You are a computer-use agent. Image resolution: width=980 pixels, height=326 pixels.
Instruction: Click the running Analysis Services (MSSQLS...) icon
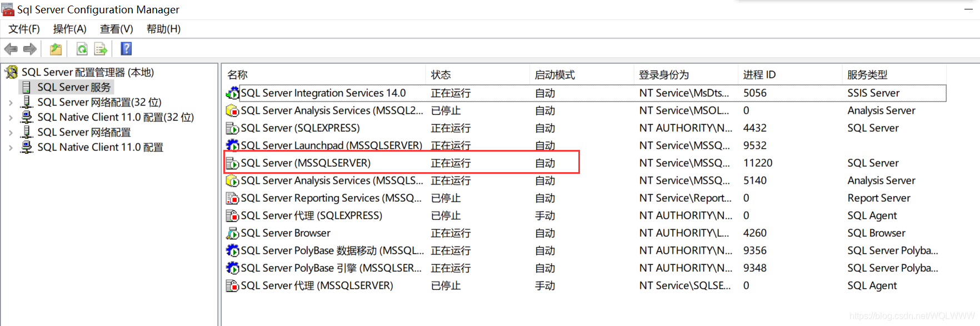(x=232, y=180)
